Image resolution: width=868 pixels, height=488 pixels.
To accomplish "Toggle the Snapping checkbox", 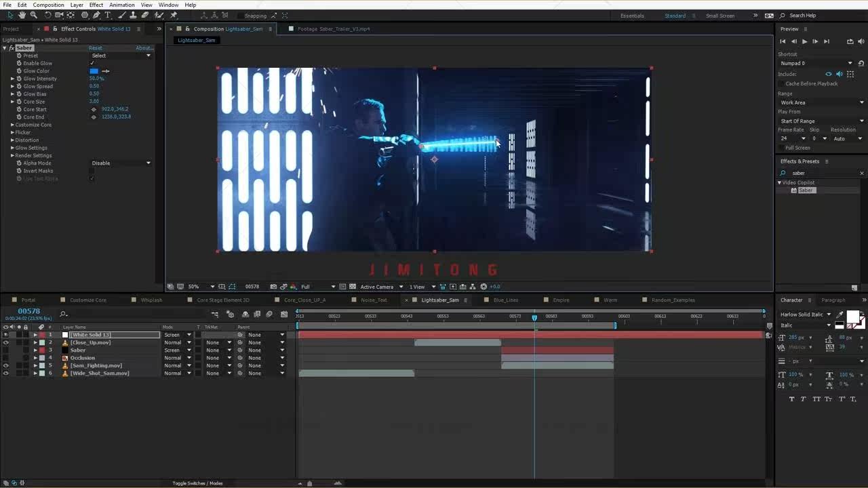I will click(x=239, y=16).
